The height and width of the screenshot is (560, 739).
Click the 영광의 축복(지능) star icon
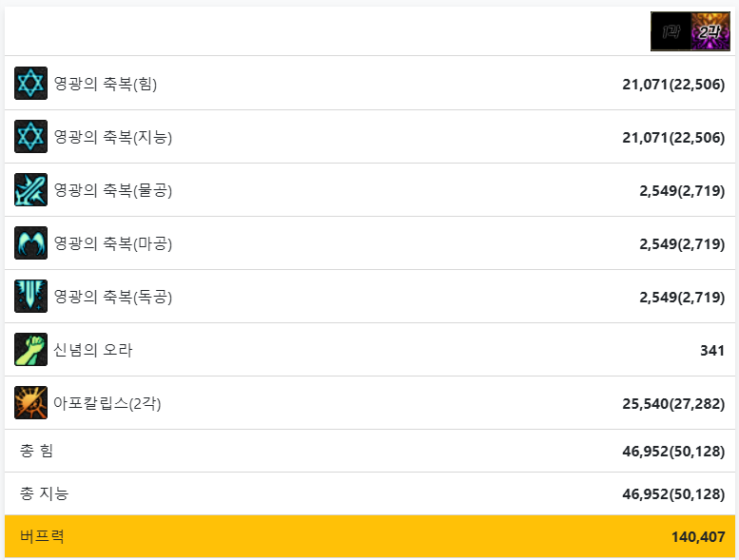(x=30, y=137)
